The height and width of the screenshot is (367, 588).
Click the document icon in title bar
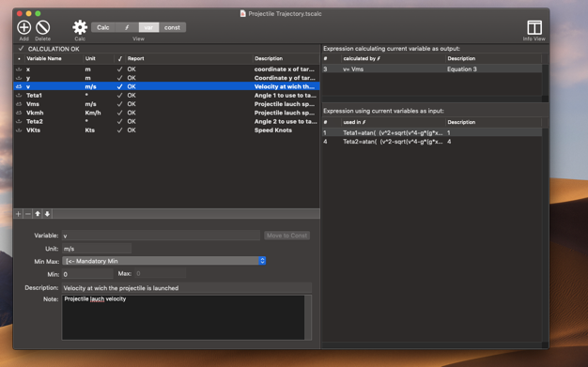point(242,13)
